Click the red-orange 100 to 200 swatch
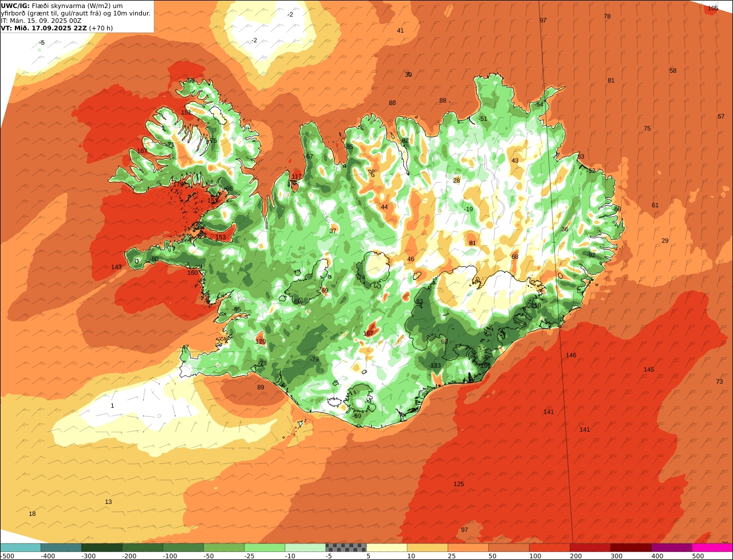 [550, 547]
